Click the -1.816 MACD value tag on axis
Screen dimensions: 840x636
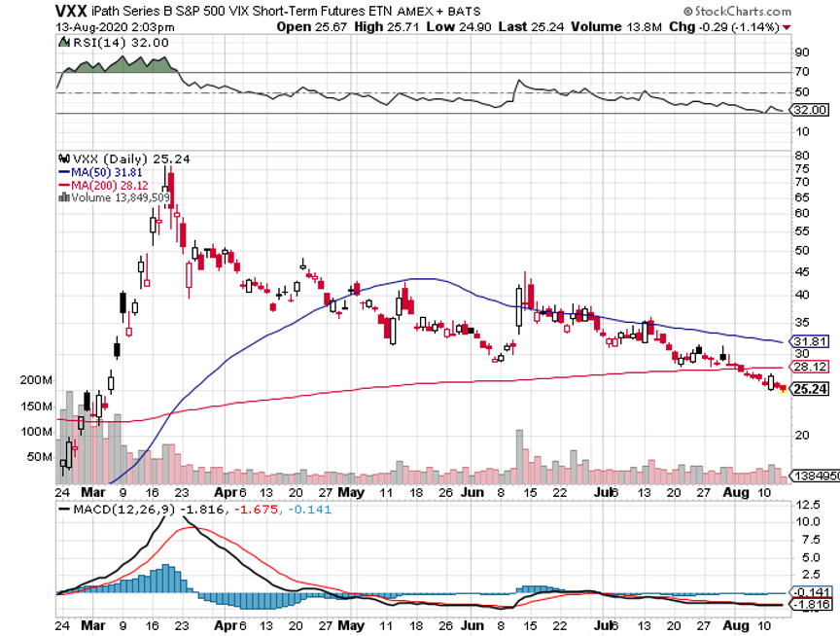coord(811,604)
